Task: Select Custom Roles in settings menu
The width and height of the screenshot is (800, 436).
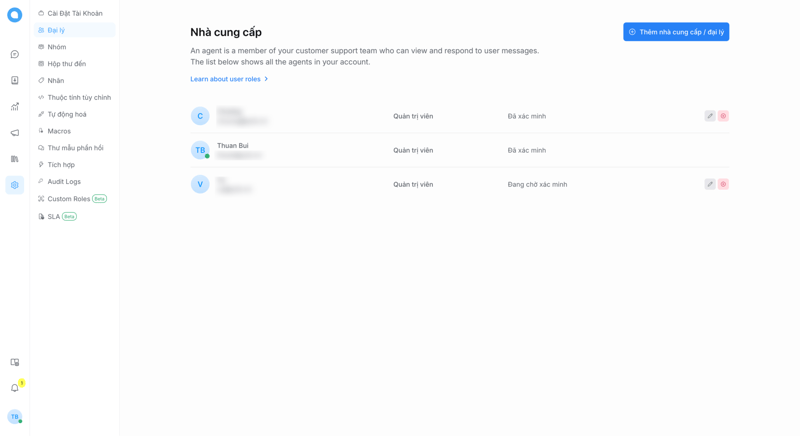Action: (68, 199)
